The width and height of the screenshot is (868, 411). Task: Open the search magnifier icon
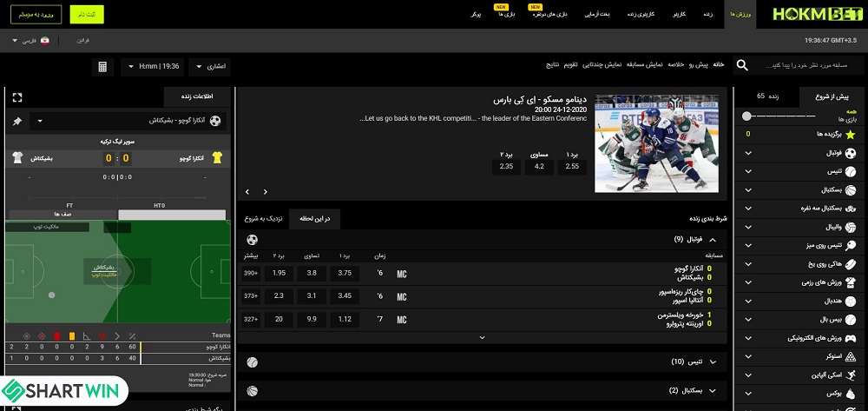[742, 65]
